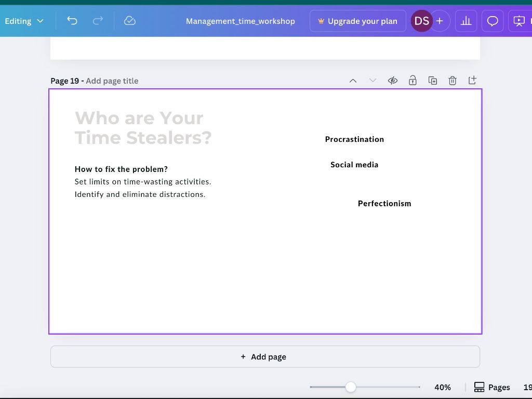Click Upgrade your plan button
Screen dimensions: 532x399
tap(357, 21)
